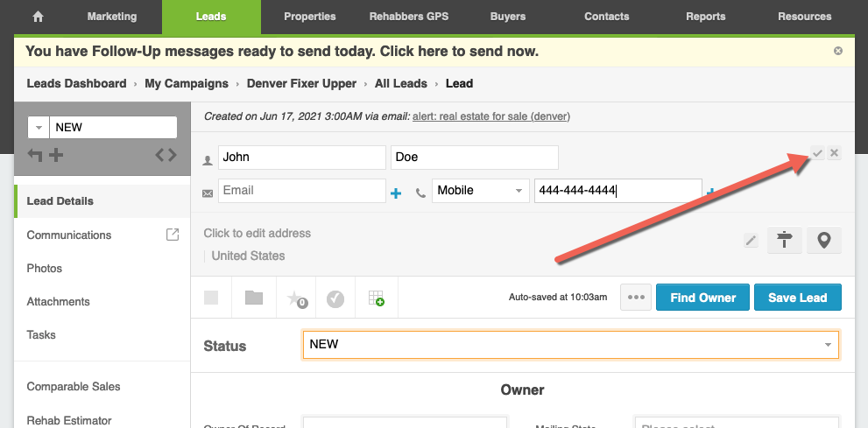
Task: Click the first name field John
Action: [x=301, y=157]
